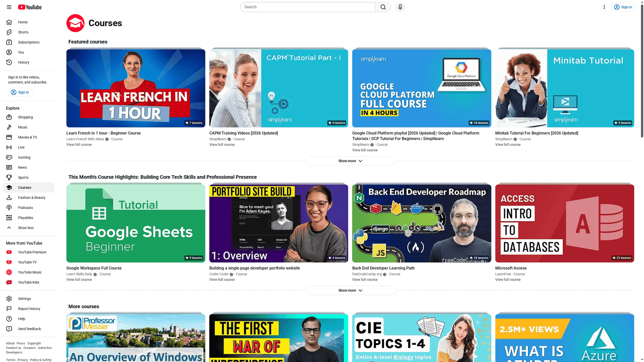
Task: Open the Shorts section icon
Action: tap(9, 32)
